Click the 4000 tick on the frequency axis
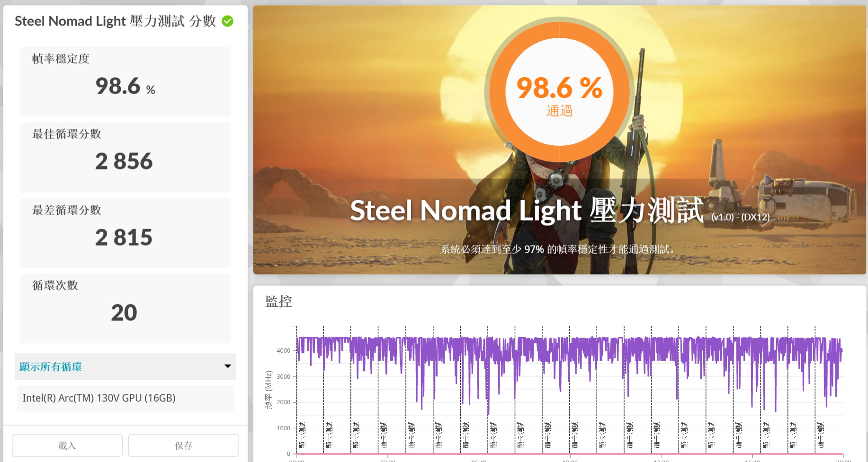The height and width of the screenshot is (462, 868). click(x=283, y=351)
